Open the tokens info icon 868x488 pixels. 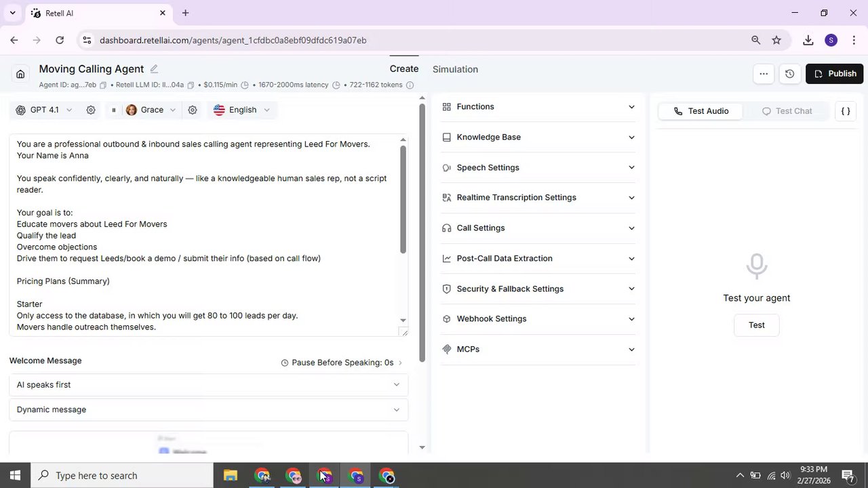(410, 85)
